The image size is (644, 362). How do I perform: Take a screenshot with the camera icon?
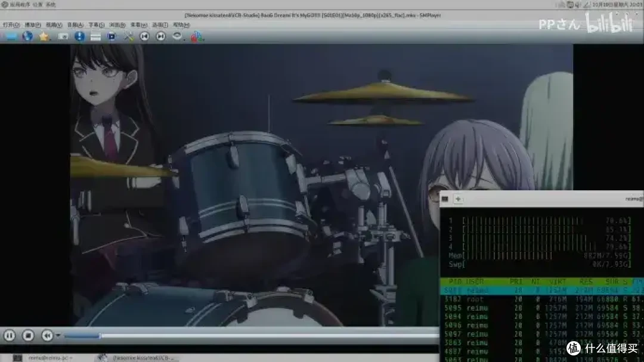click(63, 36)
